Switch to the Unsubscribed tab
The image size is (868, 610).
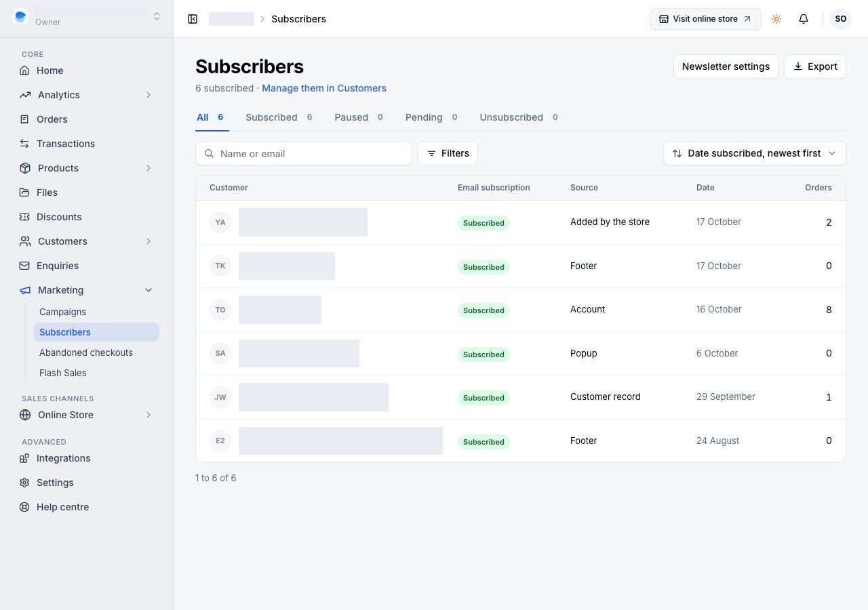click(x=520, y=117)
